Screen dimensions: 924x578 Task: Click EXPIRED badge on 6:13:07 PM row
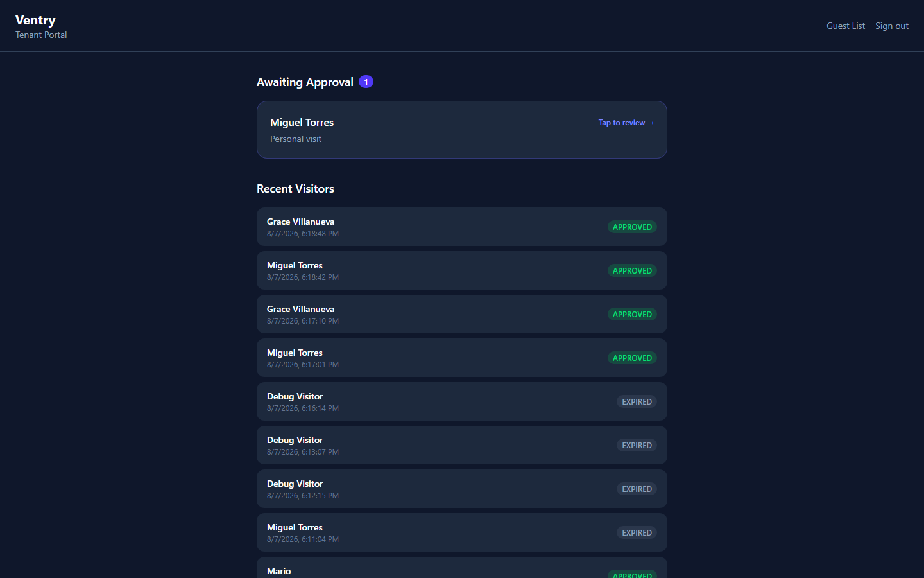[637, 445]
